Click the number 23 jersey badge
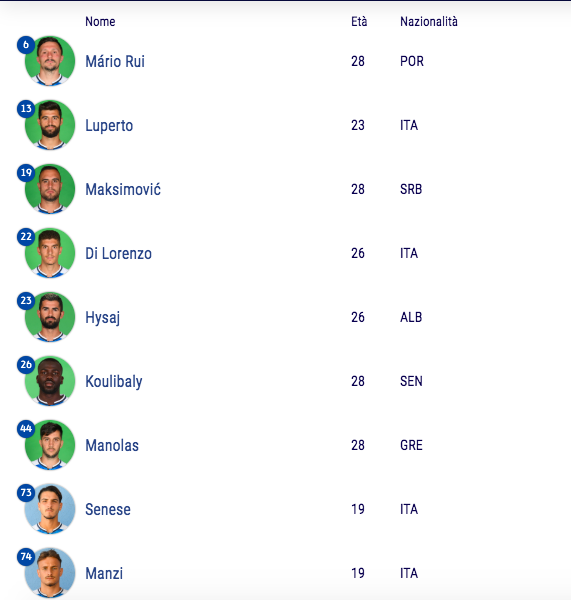This screenshot has width=571, height=600. [26, 300]
